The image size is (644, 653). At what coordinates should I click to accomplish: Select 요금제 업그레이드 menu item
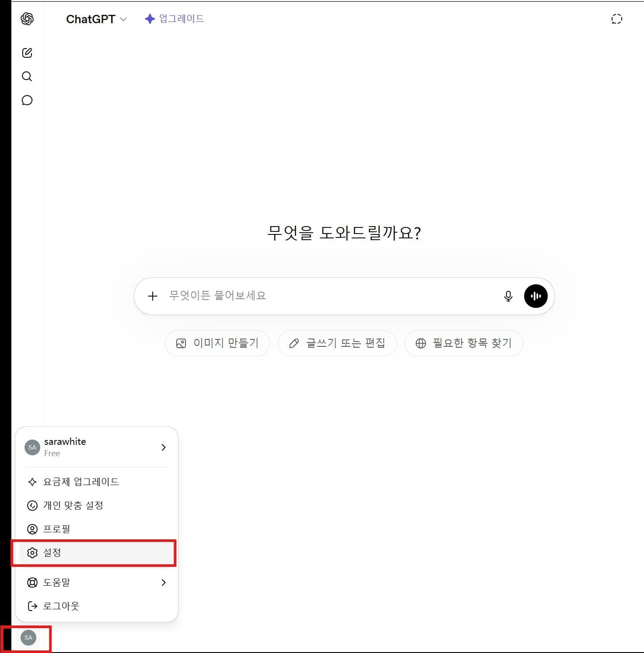96,482
